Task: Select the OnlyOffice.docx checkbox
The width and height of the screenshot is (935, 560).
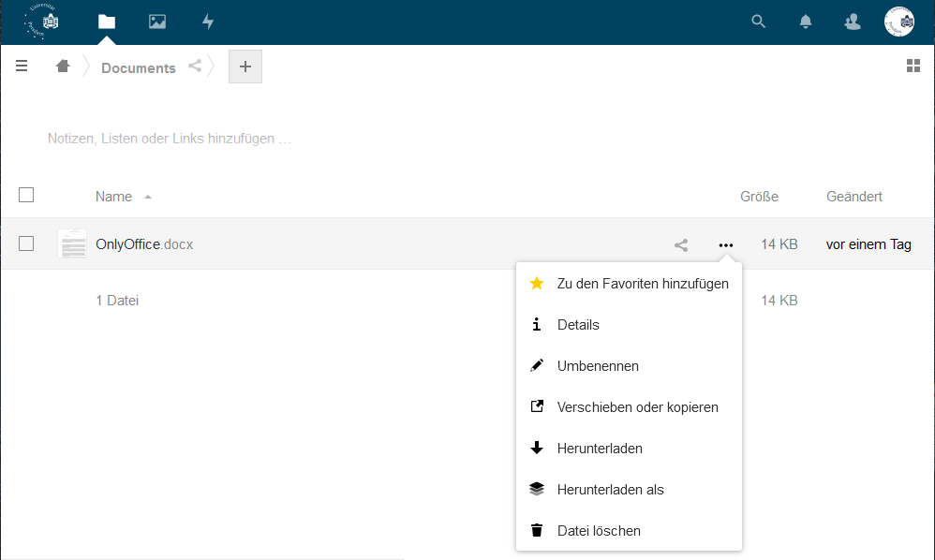Action: (x=26, y=243)
